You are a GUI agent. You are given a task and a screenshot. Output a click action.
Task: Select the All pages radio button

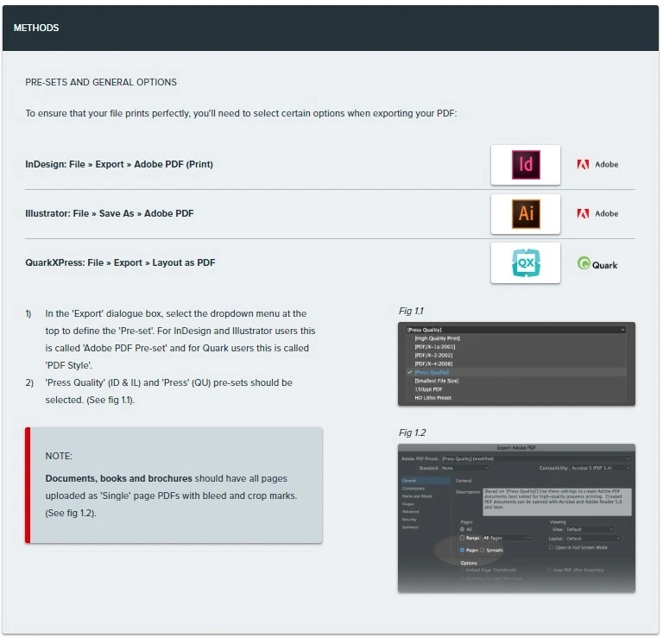click(x=462, y=529)
